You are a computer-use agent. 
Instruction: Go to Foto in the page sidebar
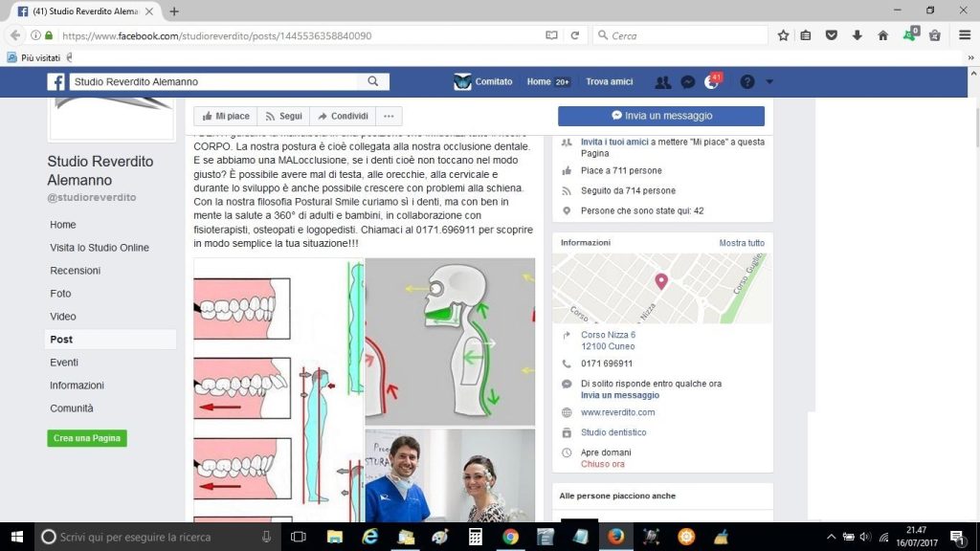pyautogui.click(x=60, y=294)
